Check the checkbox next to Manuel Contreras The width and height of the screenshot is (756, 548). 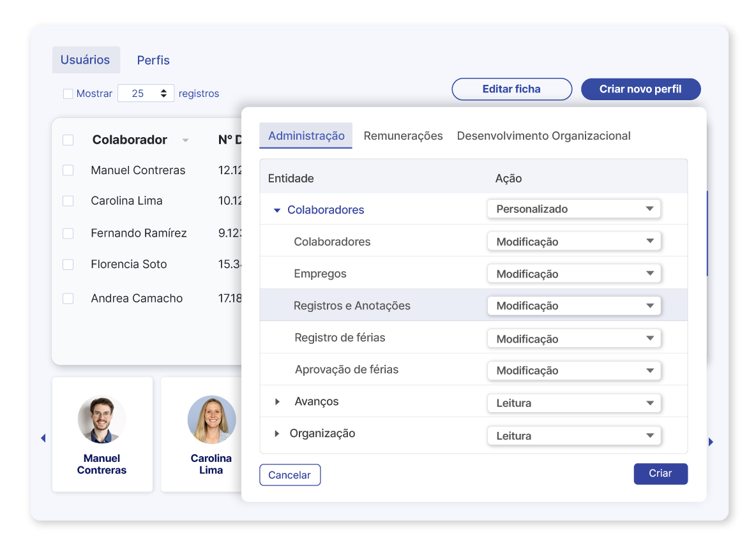tap(68, 170)
